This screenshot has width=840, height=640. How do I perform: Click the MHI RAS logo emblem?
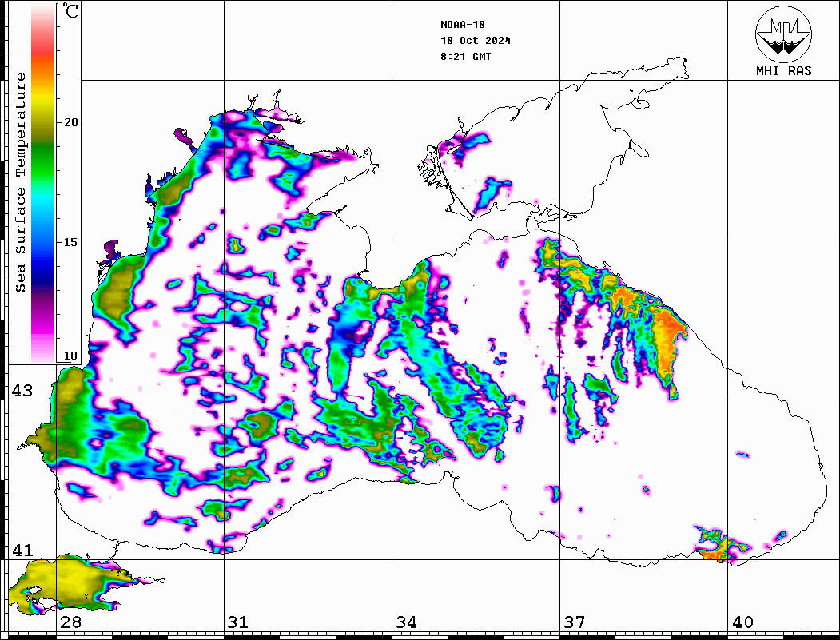pyautogui.click(x=783, y=34)
